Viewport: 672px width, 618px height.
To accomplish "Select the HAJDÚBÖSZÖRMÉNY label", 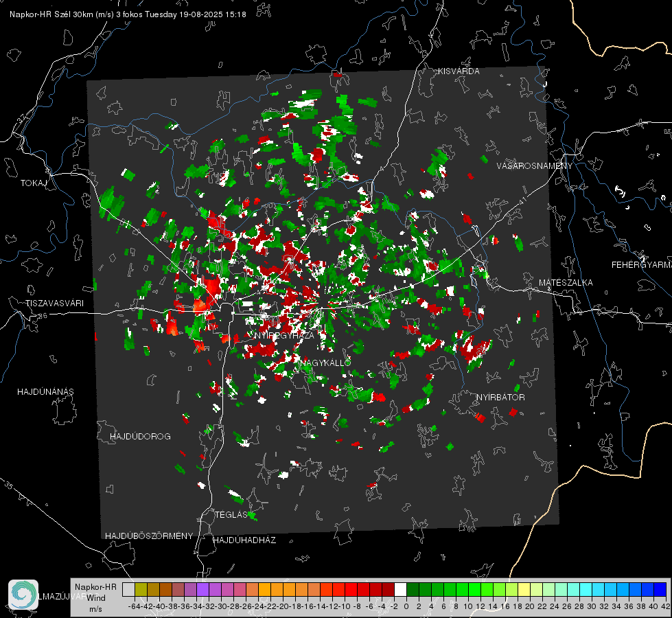I will click(149, 536).
